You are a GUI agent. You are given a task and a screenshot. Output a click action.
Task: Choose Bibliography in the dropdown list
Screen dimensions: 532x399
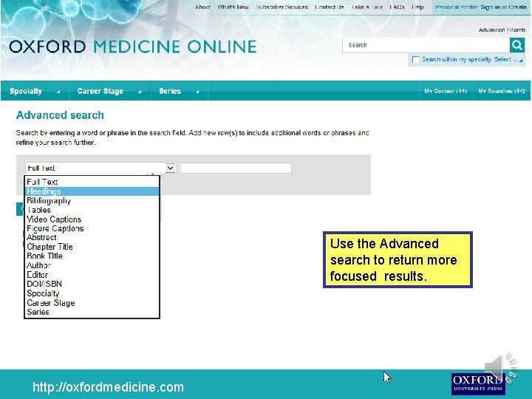[92, 200]
